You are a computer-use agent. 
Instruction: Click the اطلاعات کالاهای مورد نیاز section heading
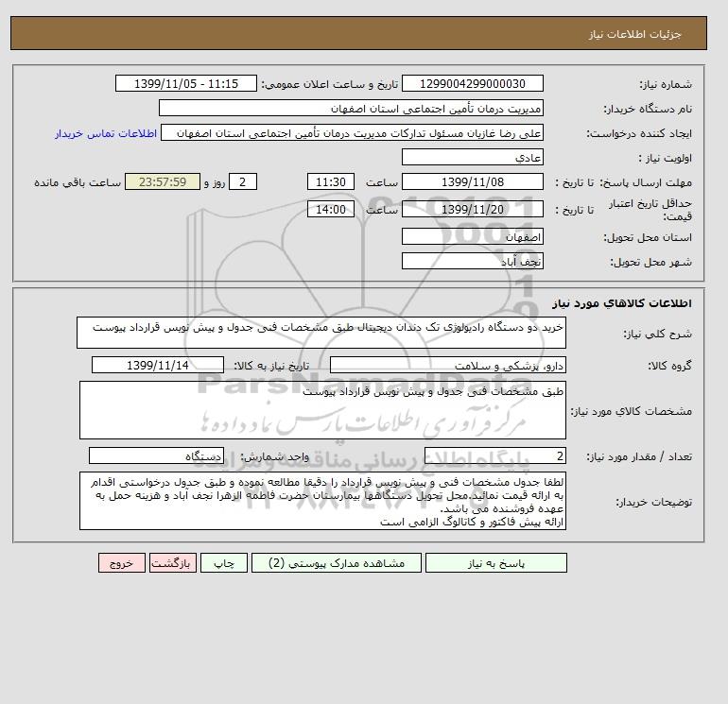[622, 303]
